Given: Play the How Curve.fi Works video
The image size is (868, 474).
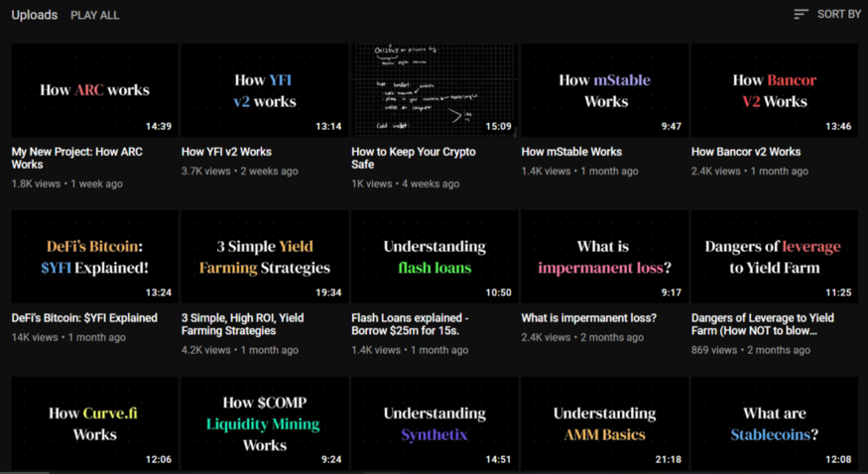Looking at the screenshot, I should click(94, 423).
